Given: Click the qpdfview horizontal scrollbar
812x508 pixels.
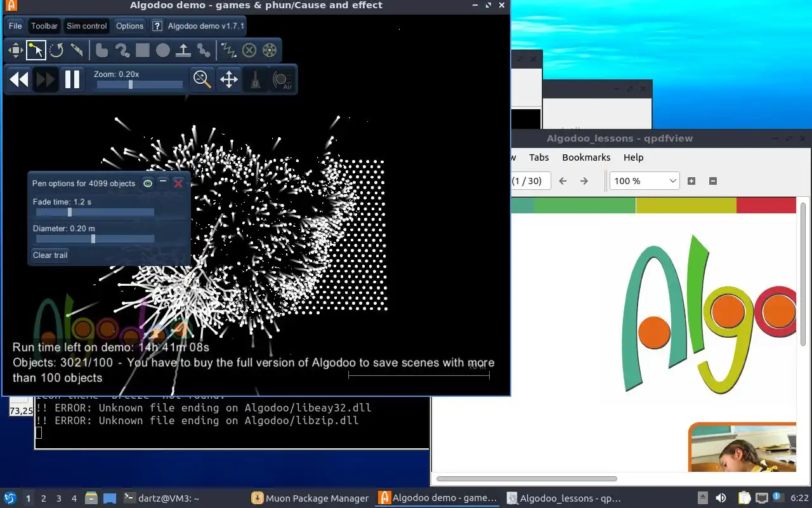Looking at the screenshot, I should coord(527,479).
